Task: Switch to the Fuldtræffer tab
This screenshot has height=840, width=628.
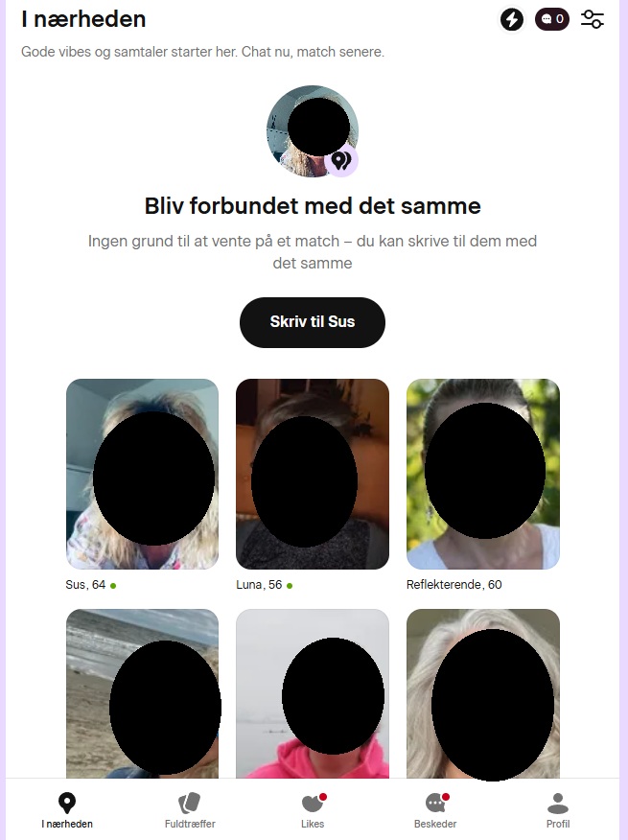Action: click(190, 810)
